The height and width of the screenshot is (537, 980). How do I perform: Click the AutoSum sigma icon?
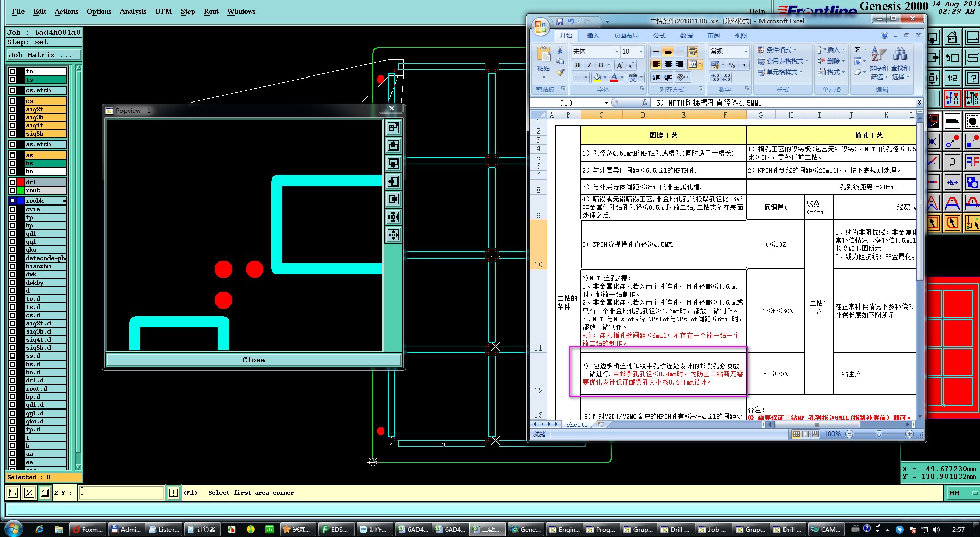(857, 50)
